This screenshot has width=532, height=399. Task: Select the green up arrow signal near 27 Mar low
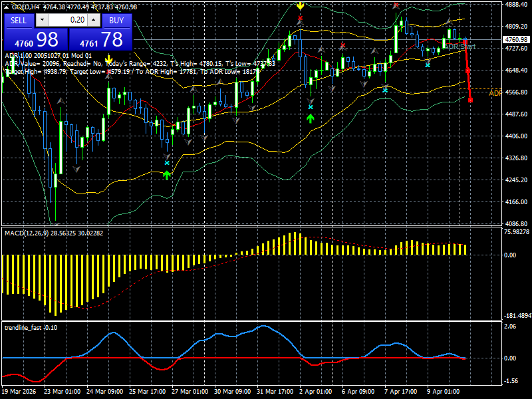pyautogui.click(x=167, y=176)
